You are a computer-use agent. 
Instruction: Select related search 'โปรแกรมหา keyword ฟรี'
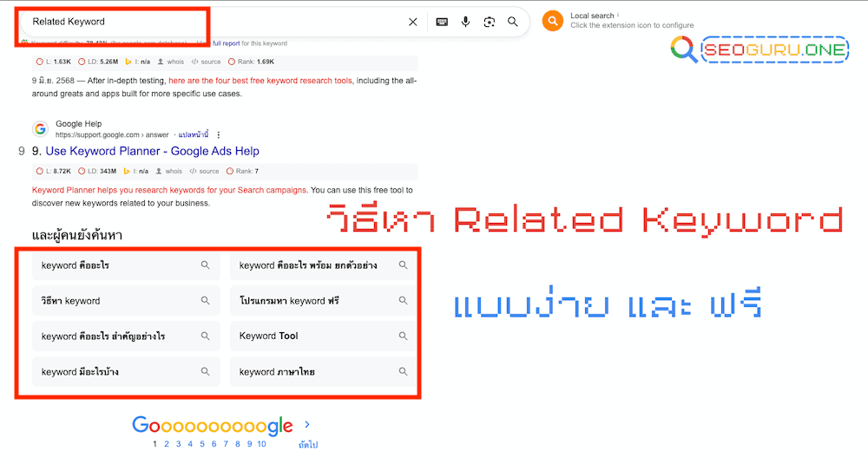point(323,301)
